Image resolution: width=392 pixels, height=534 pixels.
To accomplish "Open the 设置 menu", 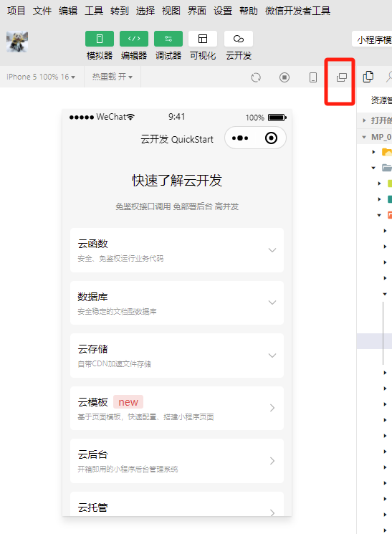I will click(x=223, y=11).
